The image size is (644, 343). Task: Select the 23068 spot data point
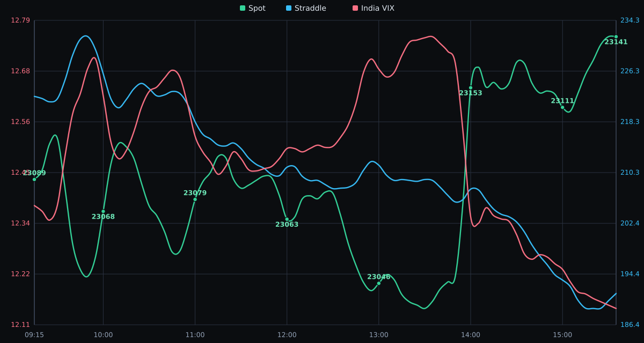(103, 211)
